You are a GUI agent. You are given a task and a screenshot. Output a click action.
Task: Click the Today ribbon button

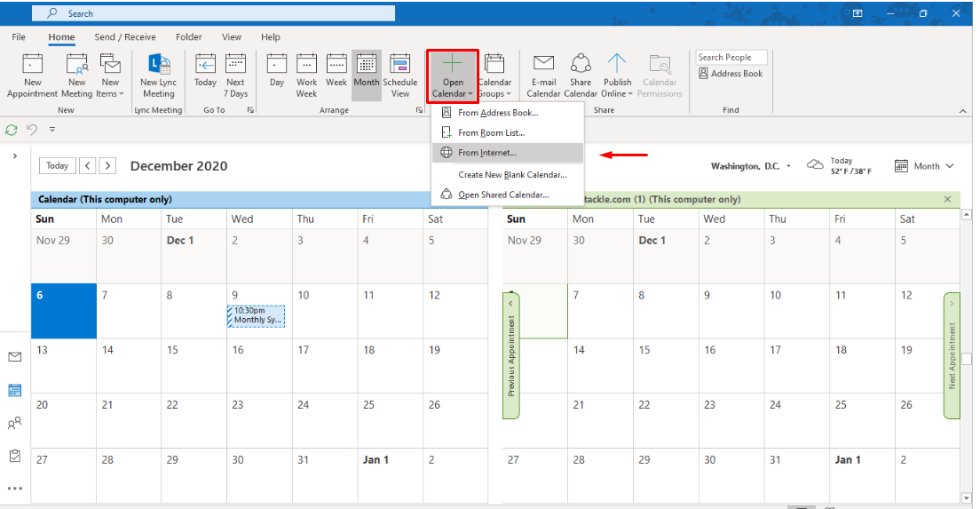click(205, 71)
